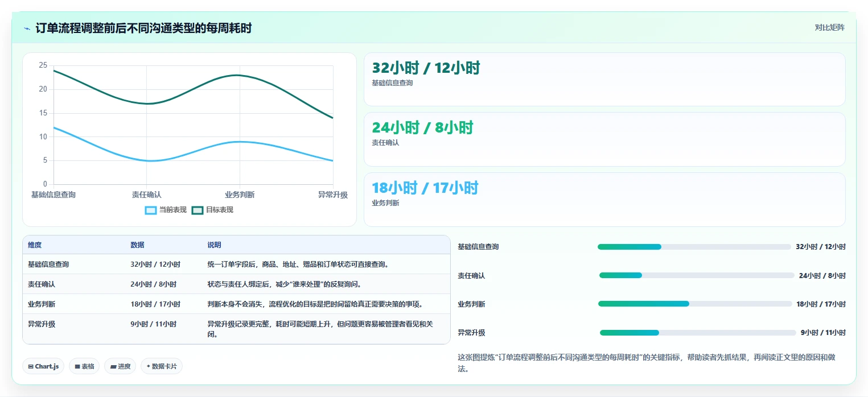The width and height of the screenshot is (868, 397).
Task: Click the 业务判断 progress row label
Action: [471, 304]
